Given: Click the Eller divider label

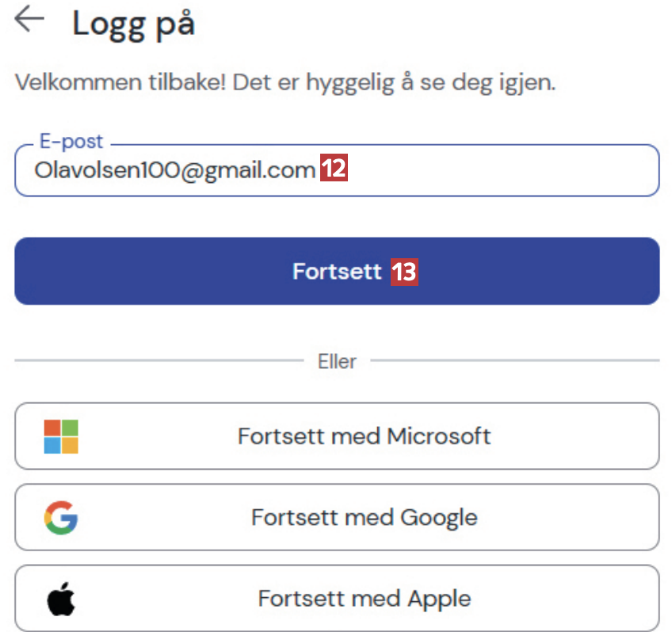Looking at the screenshot, I should pos(337,361).
